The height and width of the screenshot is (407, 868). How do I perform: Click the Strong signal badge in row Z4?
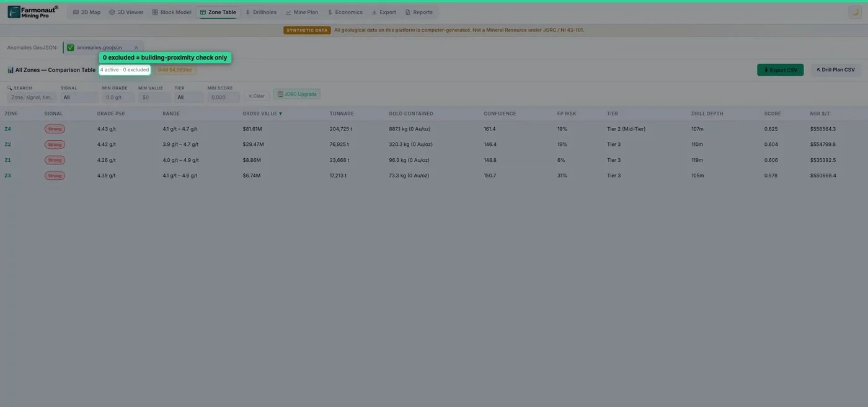click(55, 129)
